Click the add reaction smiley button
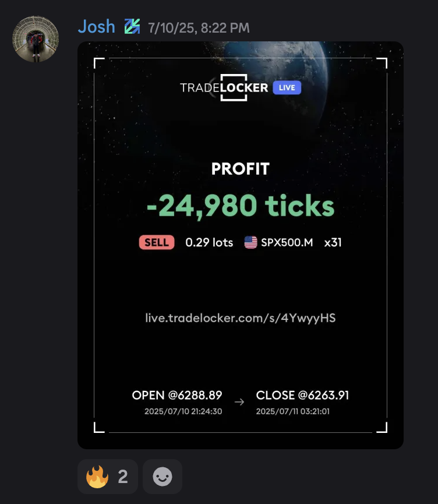Image resolution: width=438 pixels, height=504 pixels. tap(163, 477)
